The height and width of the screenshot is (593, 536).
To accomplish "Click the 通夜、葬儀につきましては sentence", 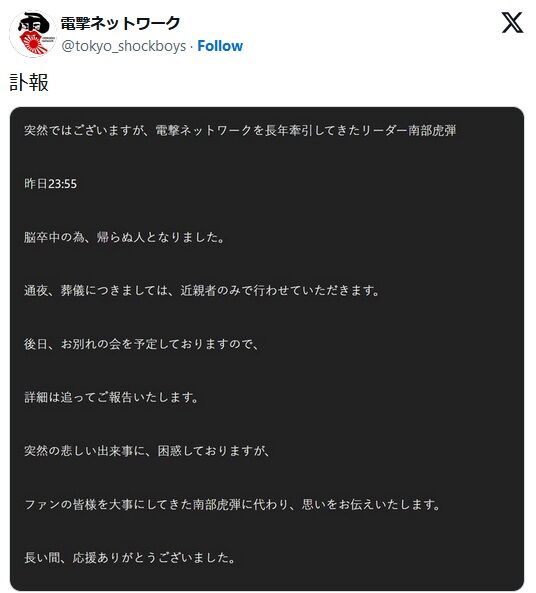I will 202,291.
